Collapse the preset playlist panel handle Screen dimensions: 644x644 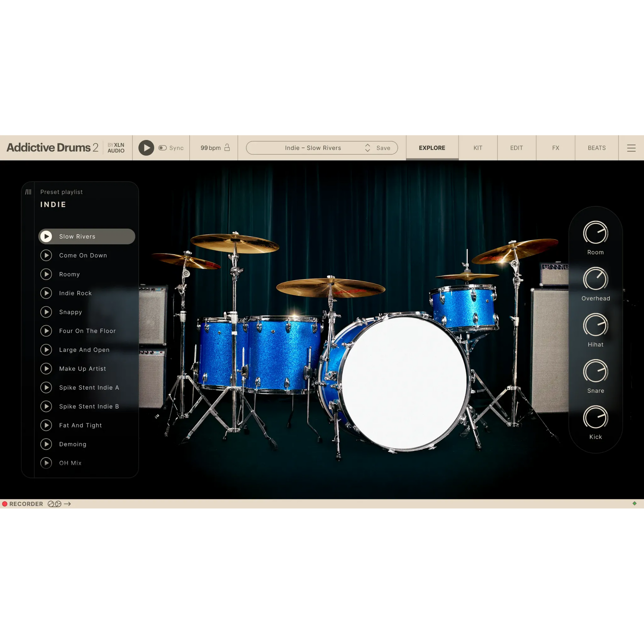pos(28,192)
